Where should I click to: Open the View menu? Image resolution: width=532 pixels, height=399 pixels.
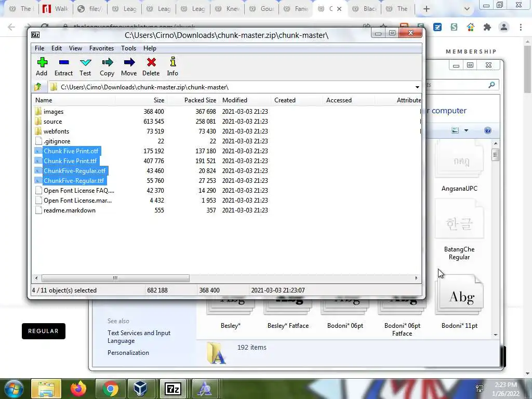[75, 48]
